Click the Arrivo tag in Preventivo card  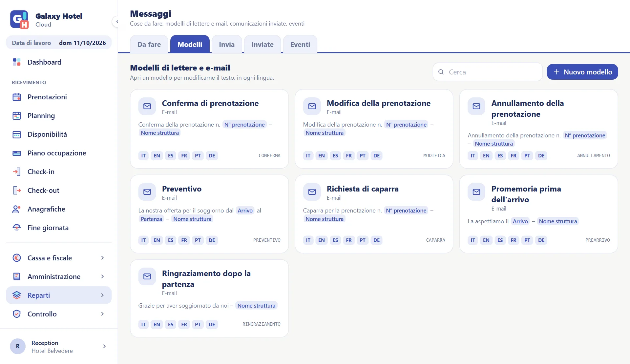coord(245,211)
